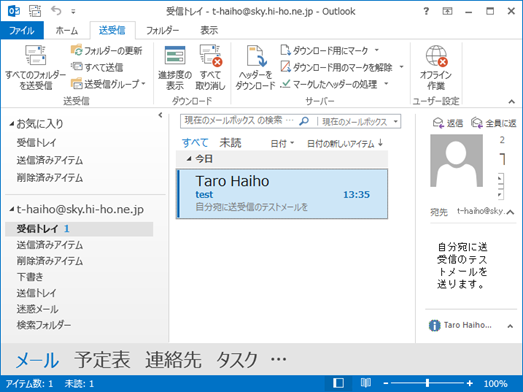Image resolution: width=523 pixels, height=392 pixels.
Task: Click the quick access send/receive icon
Action: pyautogui.click(x=35, y=11)
